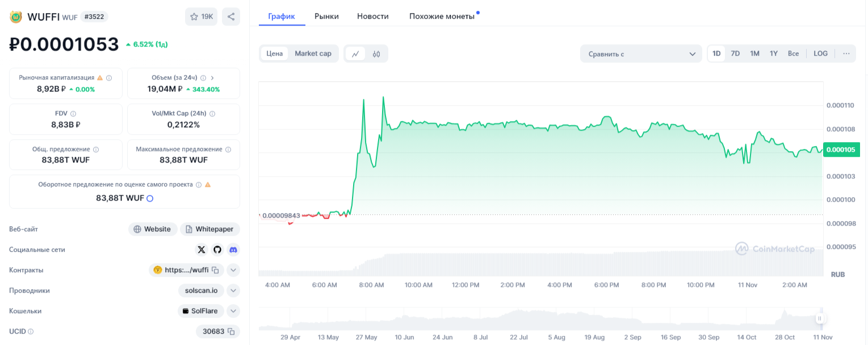Set chart range to 7D
Screen dimensions: 868x345
pos(735,53)
